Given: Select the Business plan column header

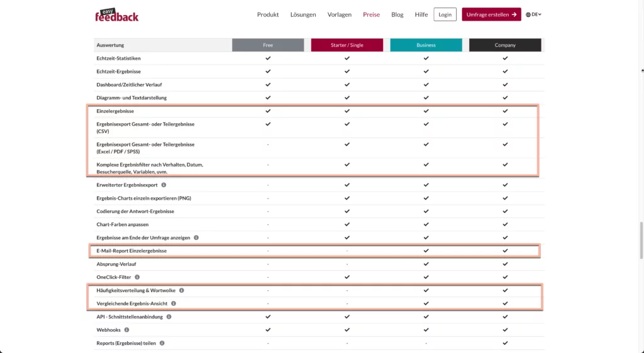Looking at the screenshot, I should [426, 45].
